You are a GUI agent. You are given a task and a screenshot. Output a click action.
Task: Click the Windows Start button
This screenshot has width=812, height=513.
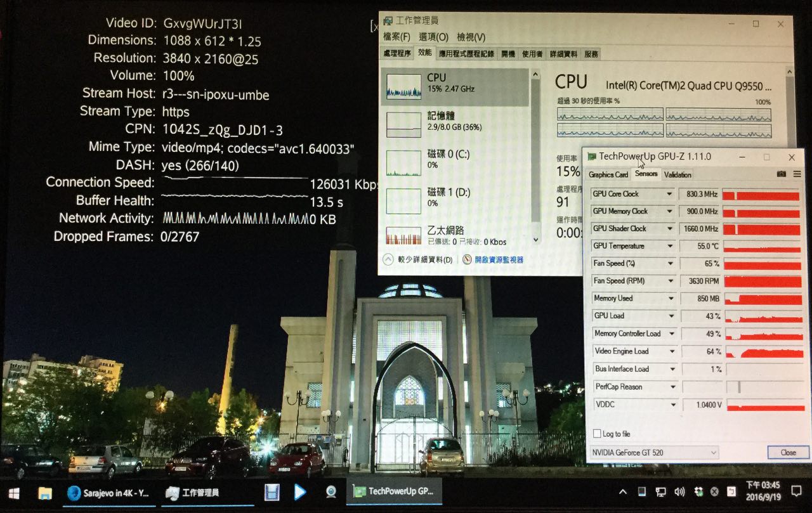(13, 493)
